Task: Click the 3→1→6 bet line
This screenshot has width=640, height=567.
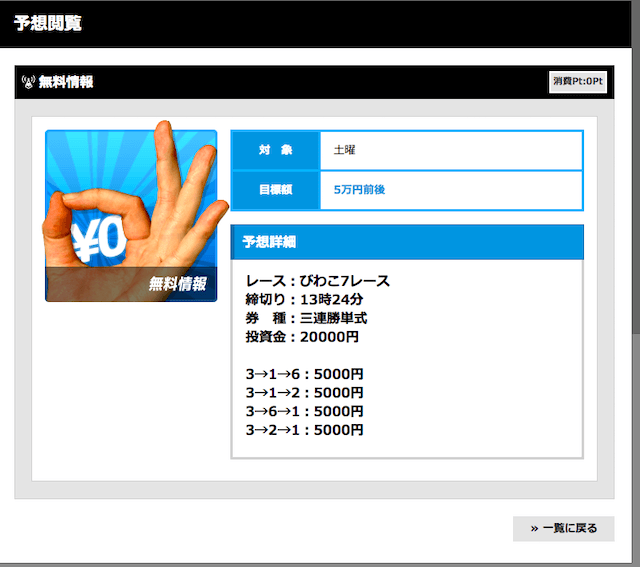Action: click(x=304, y=374)
